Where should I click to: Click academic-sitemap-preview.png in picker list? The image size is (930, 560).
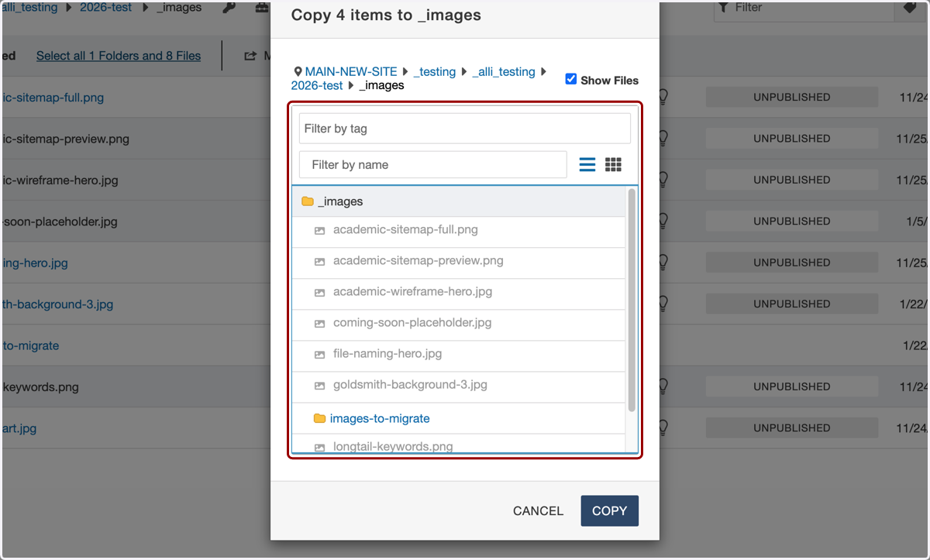click(418, 261)
